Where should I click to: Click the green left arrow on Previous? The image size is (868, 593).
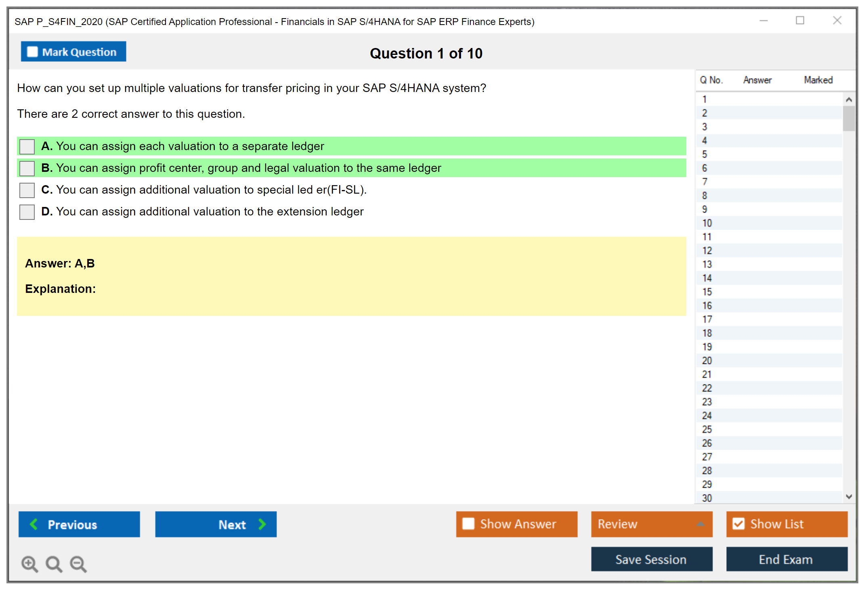[x=34, y=524]
